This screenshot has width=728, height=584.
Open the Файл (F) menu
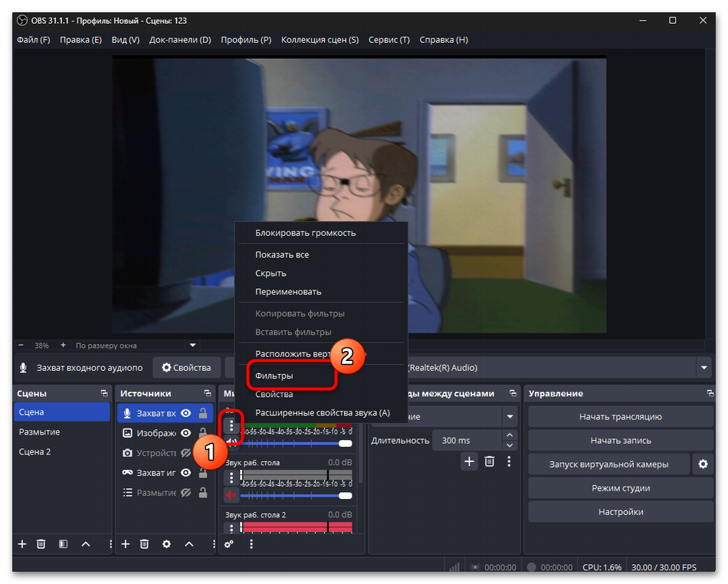(34, 40)
